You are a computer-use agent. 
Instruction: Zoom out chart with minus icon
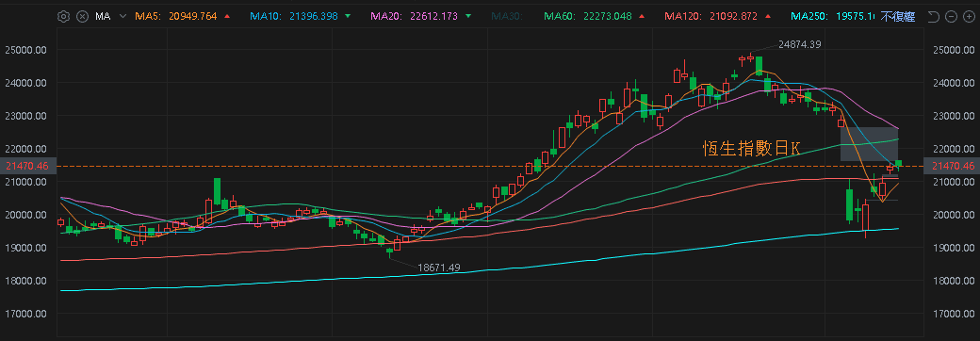click(x=951, y=17)
